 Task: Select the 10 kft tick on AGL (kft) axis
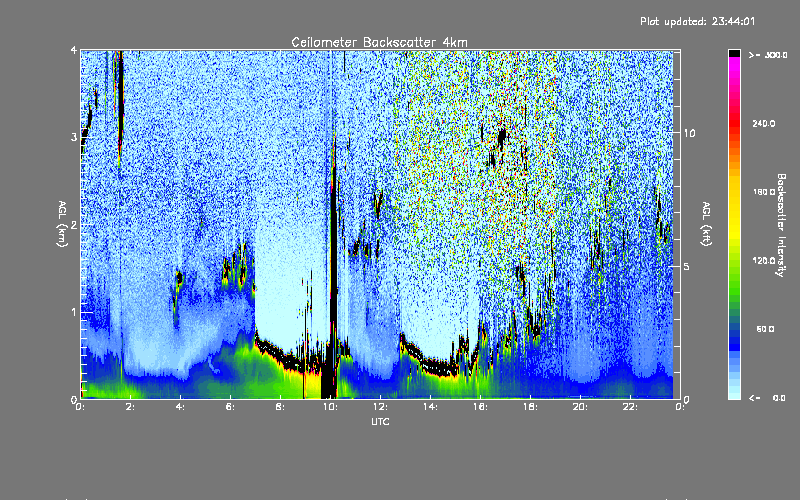tap(689, 133)
